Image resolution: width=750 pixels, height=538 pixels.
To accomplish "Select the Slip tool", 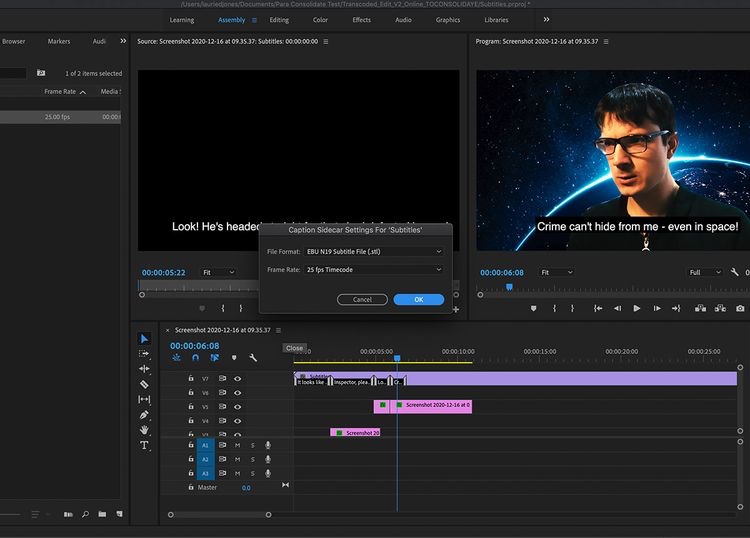I will coord(144,399).
